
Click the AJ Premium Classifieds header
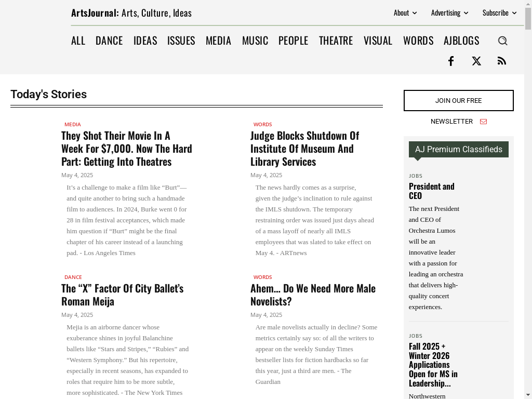[x=458, y=149]
